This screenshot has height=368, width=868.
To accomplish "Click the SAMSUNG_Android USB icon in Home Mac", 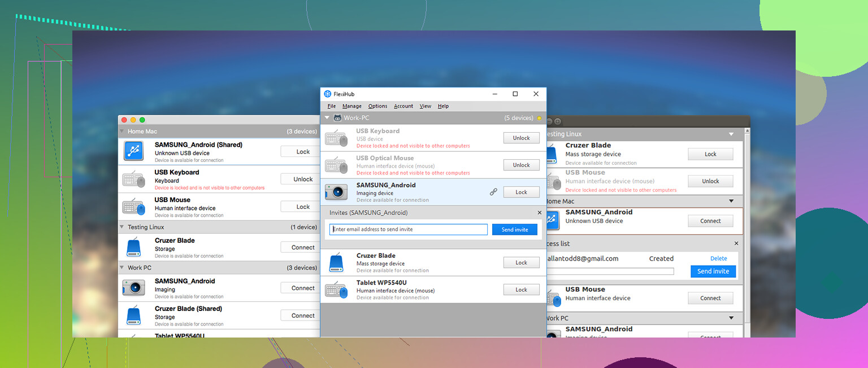I will 134,151.
